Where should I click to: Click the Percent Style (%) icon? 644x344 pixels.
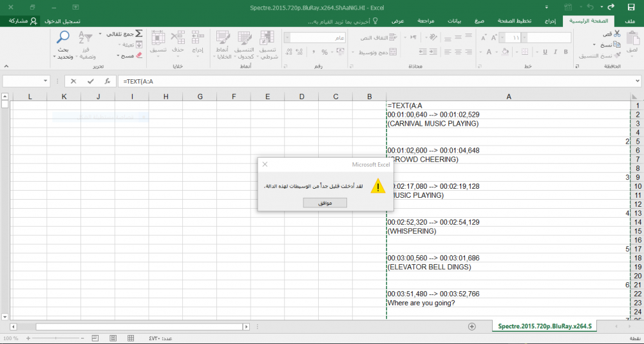click(x=325, y=52)
